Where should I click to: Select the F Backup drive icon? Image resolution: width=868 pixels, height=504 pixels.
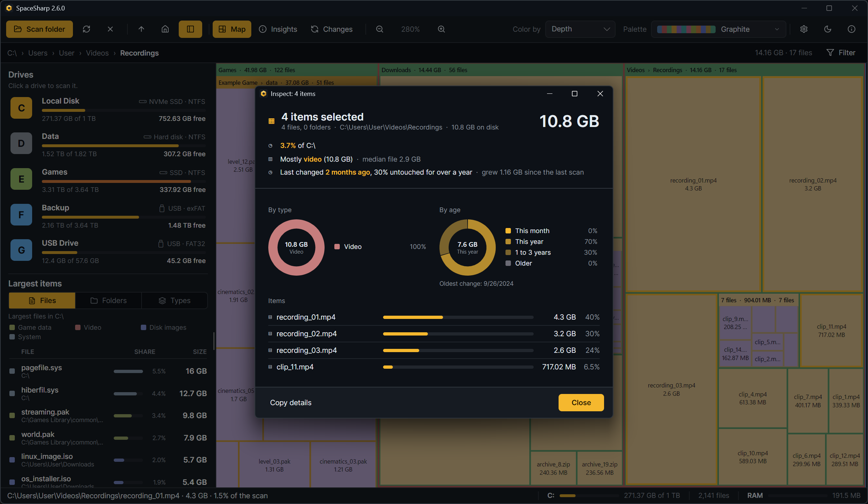point(21,215)
